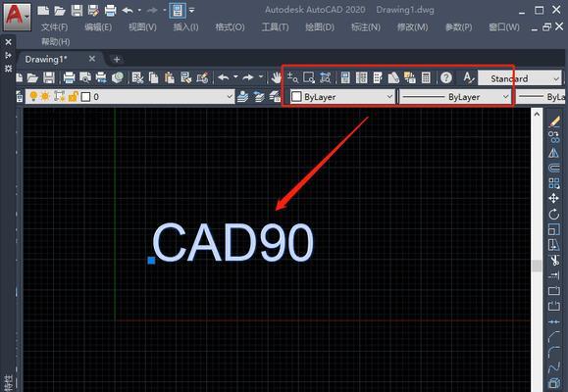Click the layer 0 color swatch
This screenshot has height=392, width=568.
[x=85, y=97]
